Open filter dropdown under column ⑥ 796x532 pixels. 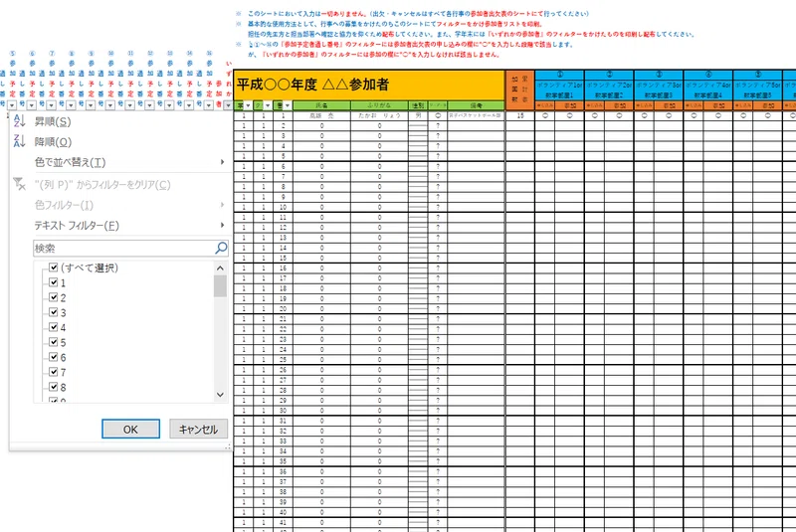click(x=32, y=105)
